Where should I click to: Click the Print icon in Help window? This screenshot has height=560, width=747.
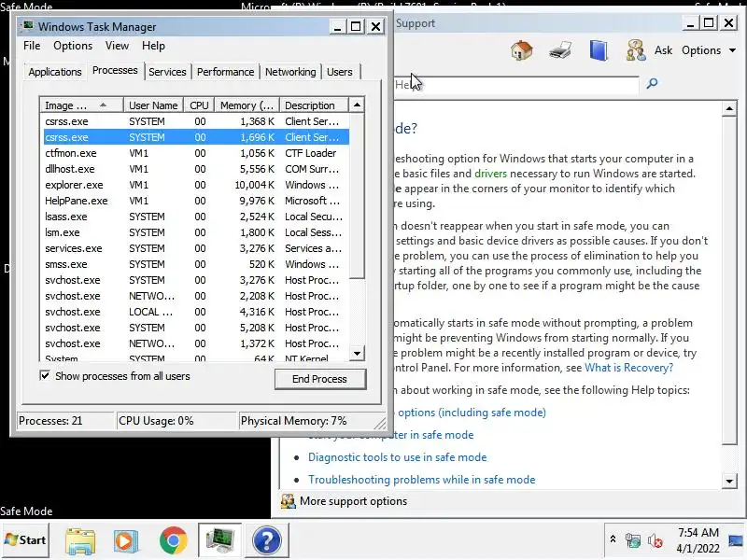560,50
